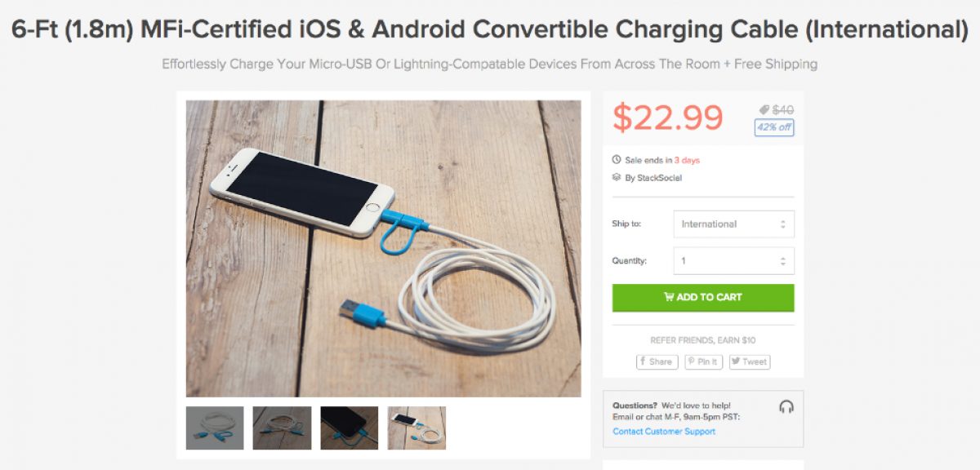Click the Refer Friends, Earn $10 text

702,340
